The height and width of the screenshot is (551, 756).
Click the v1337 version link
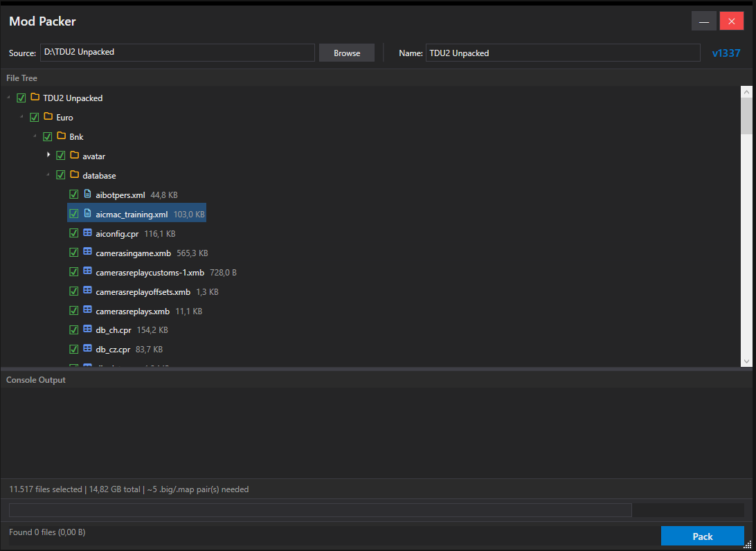click(x=726, y=53)
